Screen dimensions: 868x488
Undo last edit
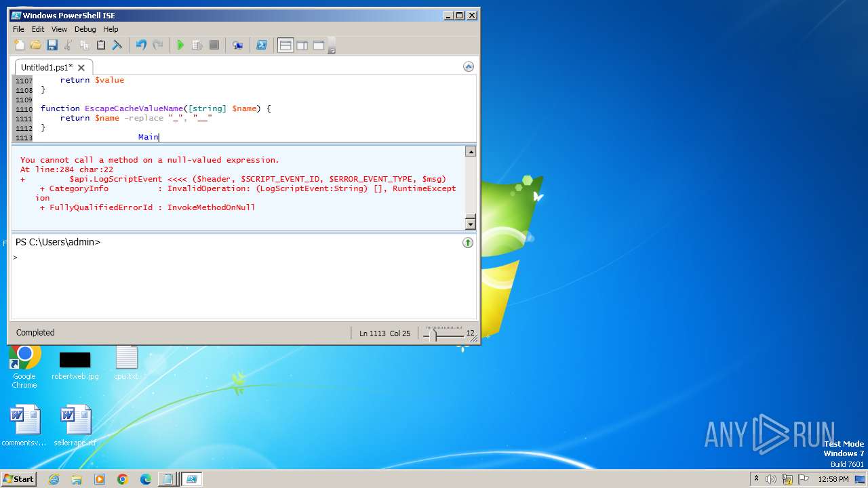pos(141,45)
